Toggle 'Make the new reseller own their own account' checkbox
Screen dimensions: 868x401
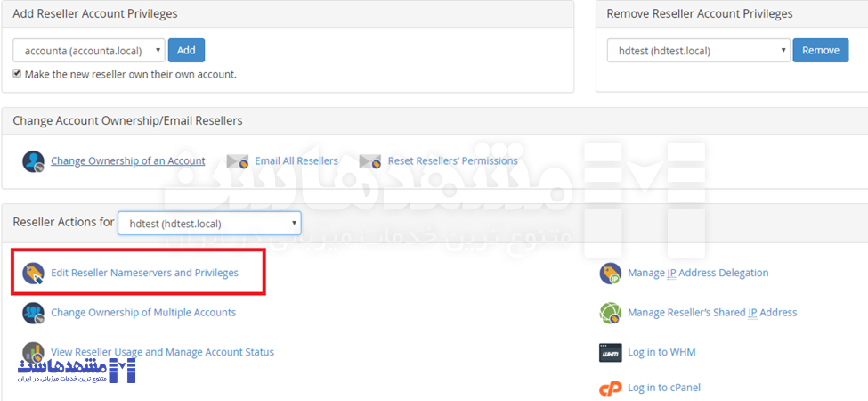click(17, 74)
